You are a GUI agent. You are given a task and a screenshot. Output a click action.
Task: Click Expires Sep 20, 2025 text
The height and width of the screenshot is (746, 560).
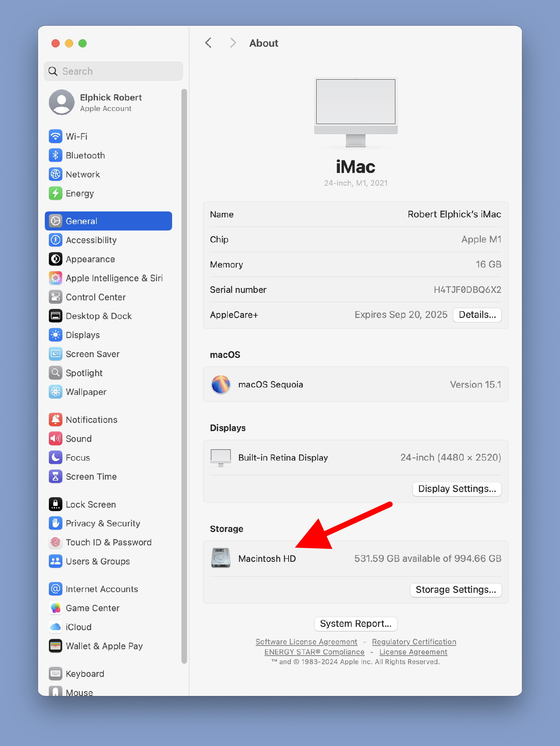[401, 315]
